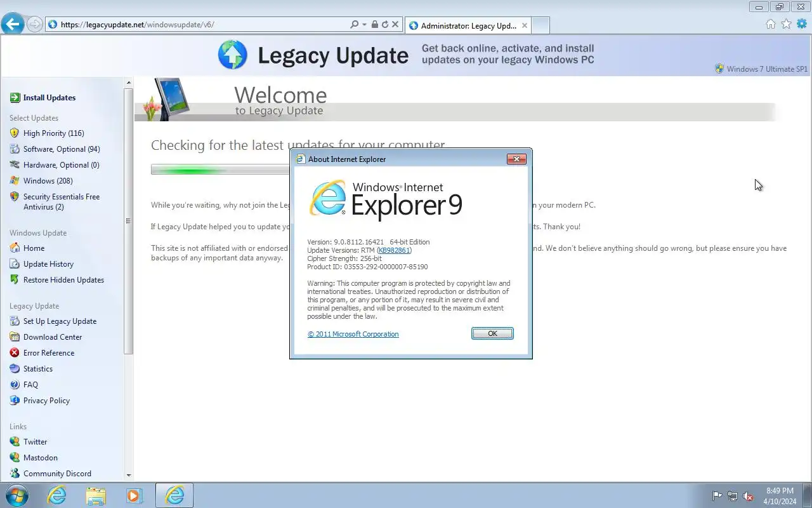Click the Refresh page icon
812x508 pixels.
tap(384, 24)
